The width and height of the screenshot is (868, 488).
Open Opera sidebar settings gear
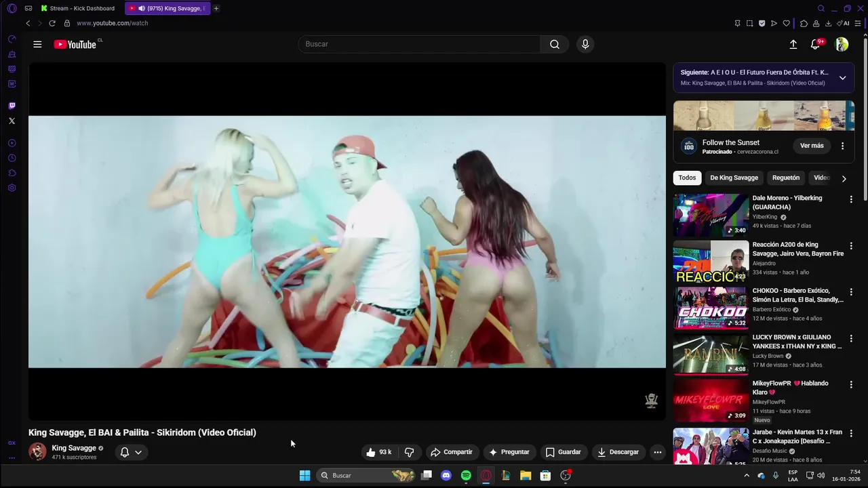(x=12, y=188)
